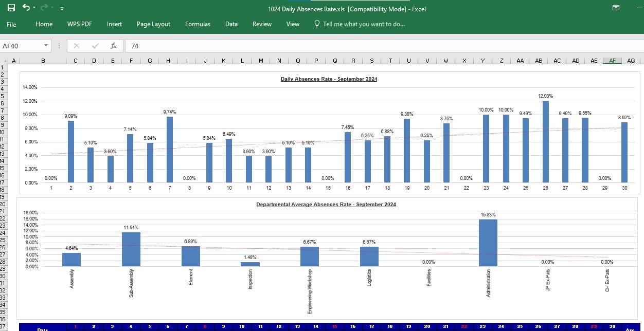Click the Daily Absences Rate chart title
This screenshot has width=644, height=331.
coord(329,79)
